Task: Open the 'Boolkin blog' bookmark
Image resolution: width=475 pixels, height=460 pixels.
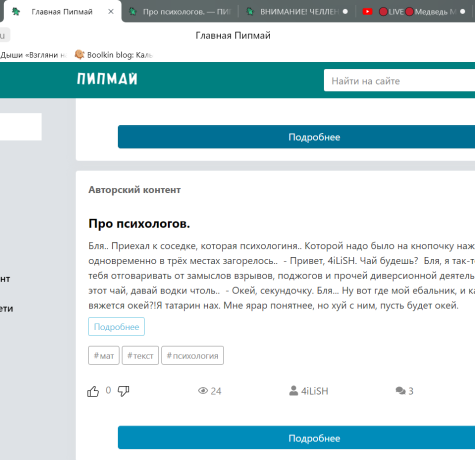Action: [114, 55]
